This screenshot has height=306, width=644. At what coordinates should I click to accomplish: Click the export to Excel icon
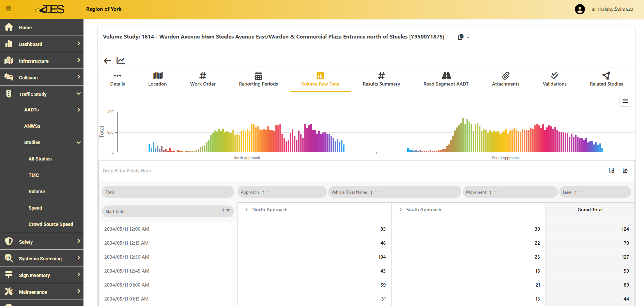click(x=625, y=170)
